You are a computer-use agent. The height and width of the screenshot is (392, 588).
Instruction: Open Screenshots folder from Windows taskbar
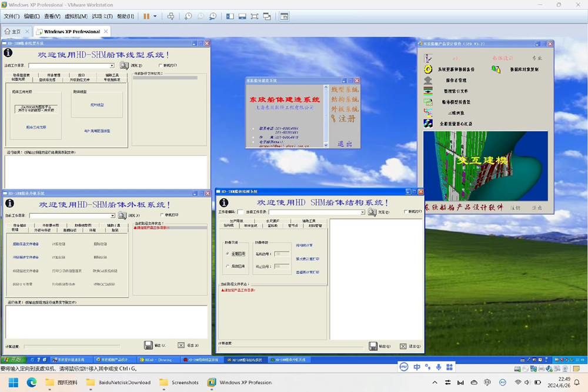pos(179,382)
